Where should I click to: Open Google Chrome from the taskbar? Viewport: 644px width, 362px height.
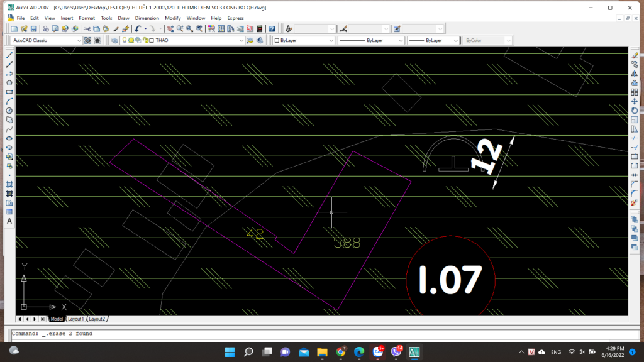point(340,352)
